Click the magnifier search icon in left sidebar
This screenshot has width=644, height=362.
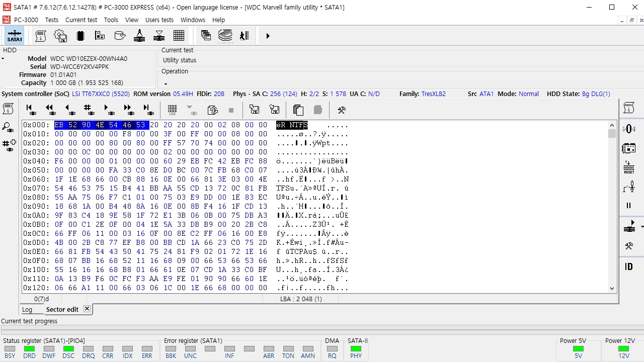[9, 127]
